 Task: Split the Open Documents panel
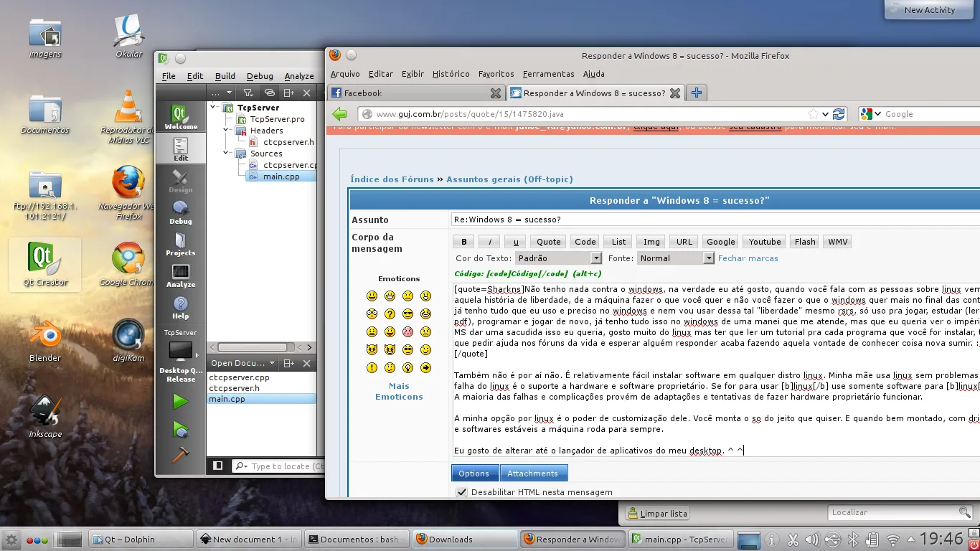pos(289,363)
